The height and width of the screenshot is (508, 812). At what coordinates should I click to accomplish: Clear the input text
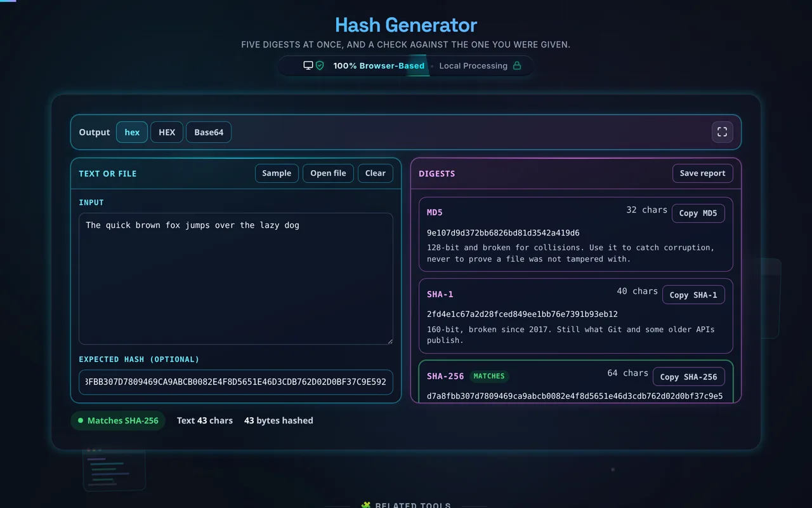tap(376, 173)
